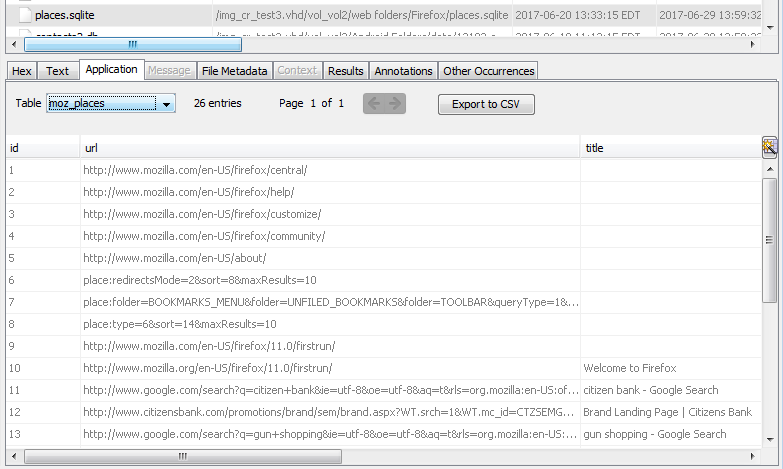
Task: Click the column settings icon beside title header
Action: click(x=769, y=147)
